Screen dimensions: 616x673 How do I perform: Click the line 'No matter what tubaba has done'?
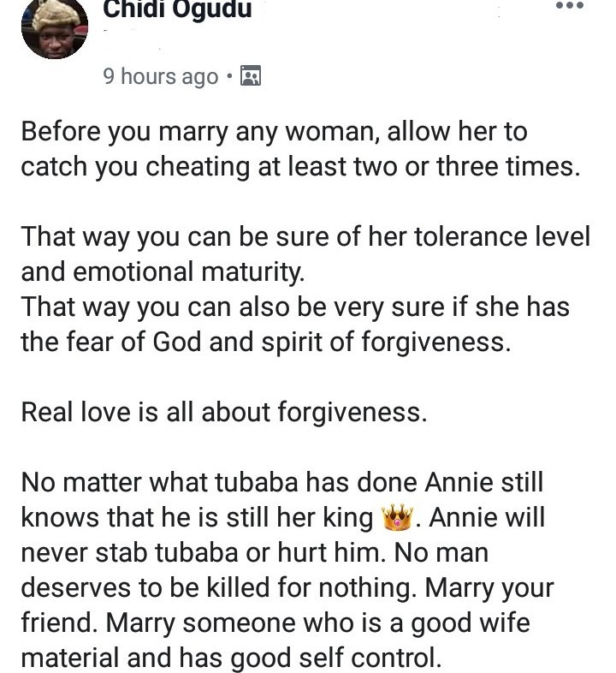[282, 482]
